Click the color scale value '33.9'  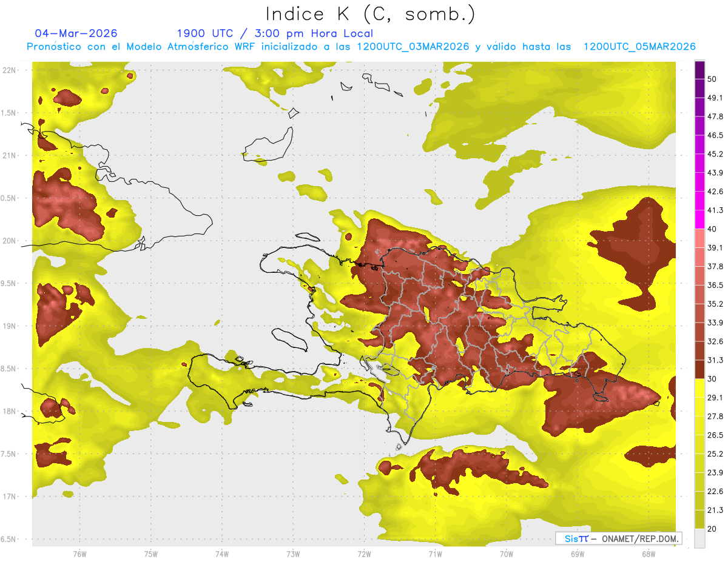pyautogui.click(x=715, y=323)
